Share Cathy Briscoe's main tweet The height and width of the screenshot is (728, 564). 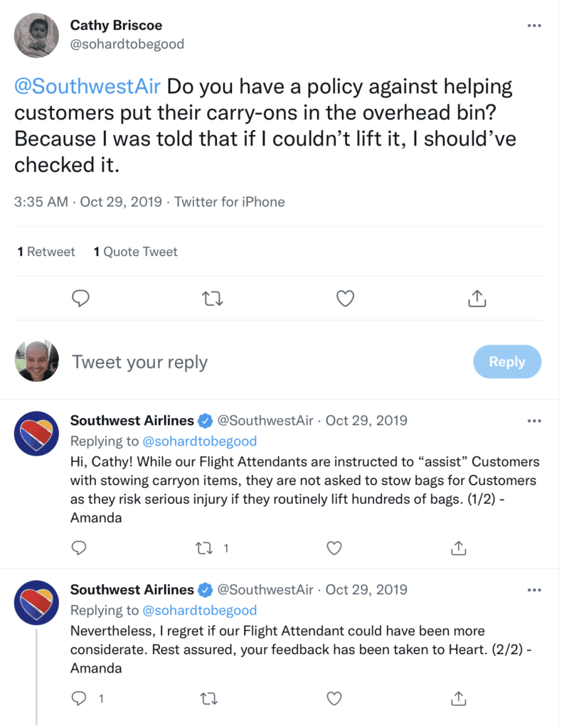coord(477,298)
